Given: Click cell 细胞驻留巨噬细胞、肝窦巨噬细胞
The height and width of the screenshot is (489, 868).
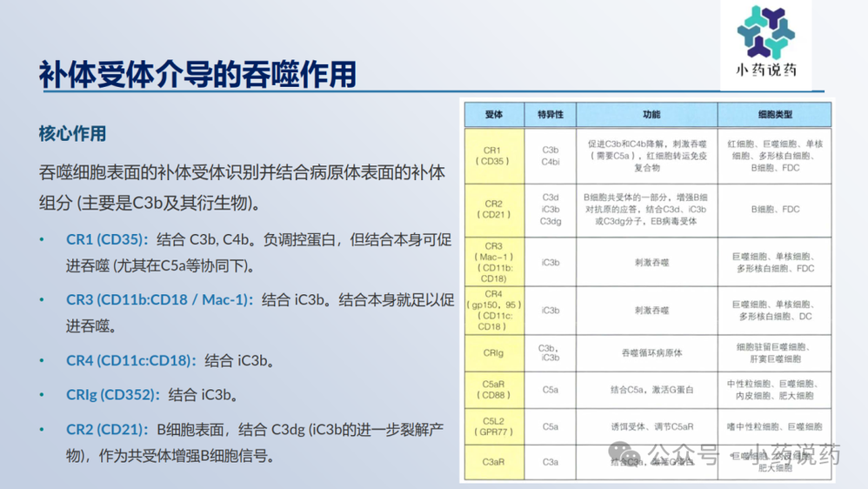Looking at the screenshot, I should [x=775, y=352].
